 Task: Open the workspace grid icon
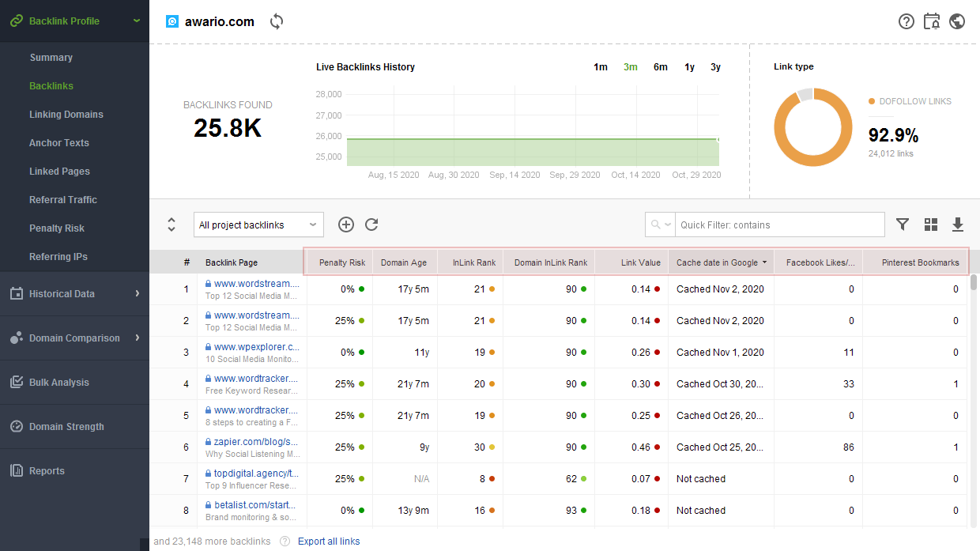point(931,225)
